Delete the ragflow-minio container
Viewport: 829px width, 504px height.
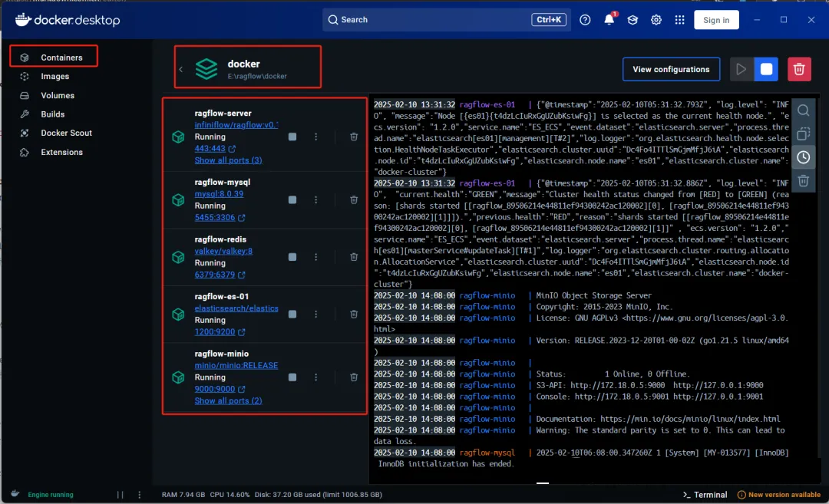point(354,377)
